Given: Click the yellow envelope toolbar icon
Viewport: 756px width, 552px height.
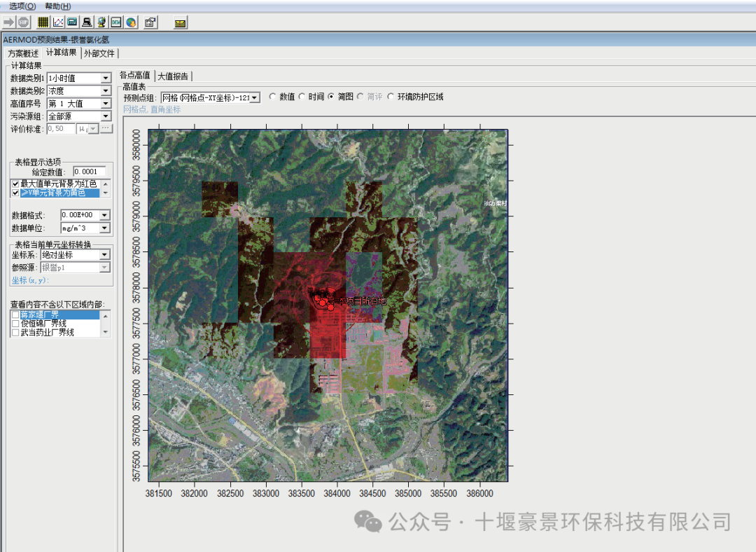Looking at the screenshot, I should pos(181,23).
